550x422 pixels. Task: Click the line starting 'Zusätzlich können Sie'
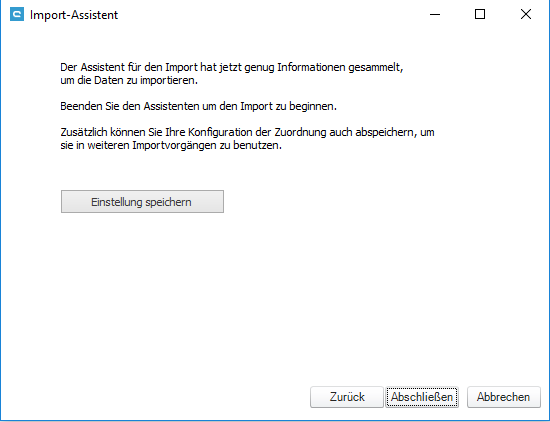(x=247, y=132)
